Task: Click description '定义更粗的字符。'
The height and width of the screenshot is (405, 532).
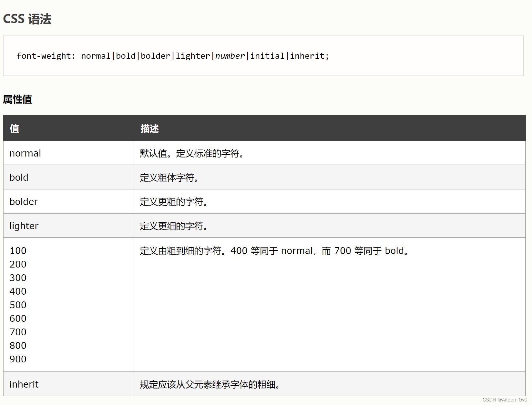Action: click(174, 202)
